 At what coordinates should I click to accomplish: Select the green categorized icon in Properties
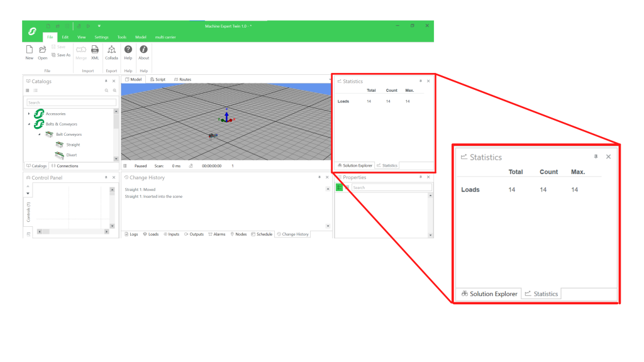339,187
